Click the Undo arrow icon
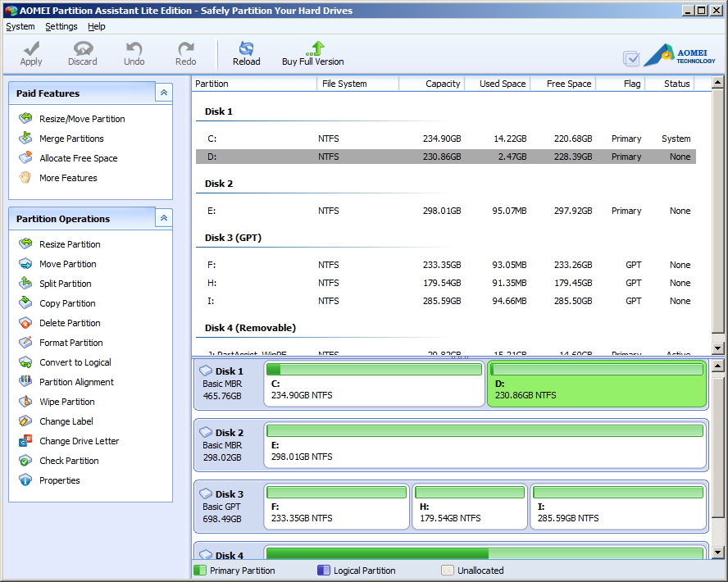Screen dimensions: 728x582 click(x=134, y=48)
